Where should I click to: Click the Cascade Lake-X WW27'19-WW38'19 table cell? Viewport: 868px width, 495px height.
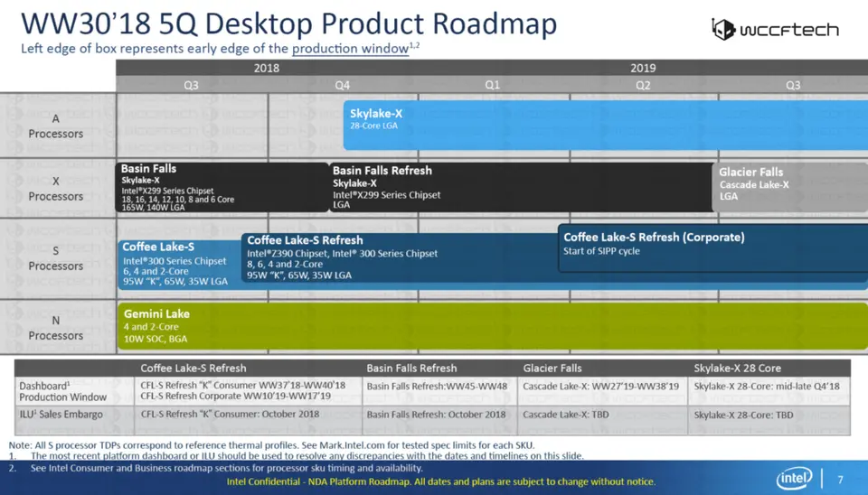point(600,387)
